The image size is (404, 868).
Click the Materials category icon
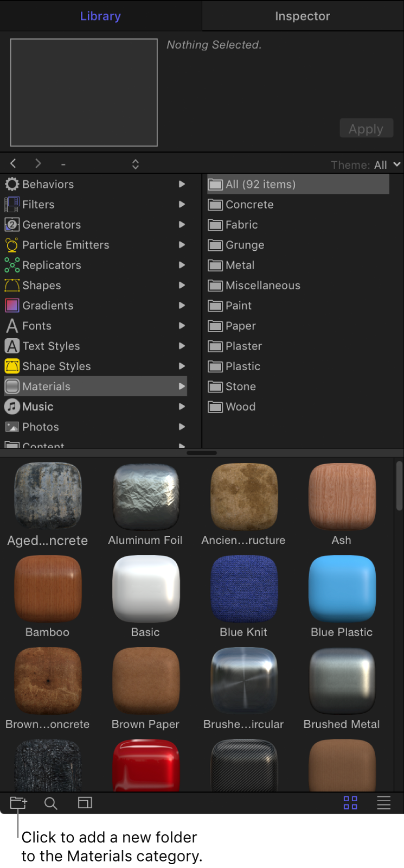[x=12, y=387]
